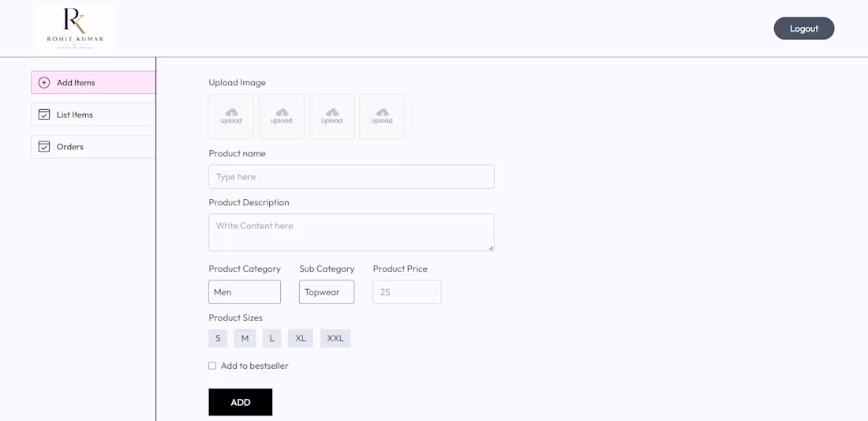The height and width of the screenshot is (421, 868).
Task: Open the Orders sidebar tab
Action: coord(93,147)
